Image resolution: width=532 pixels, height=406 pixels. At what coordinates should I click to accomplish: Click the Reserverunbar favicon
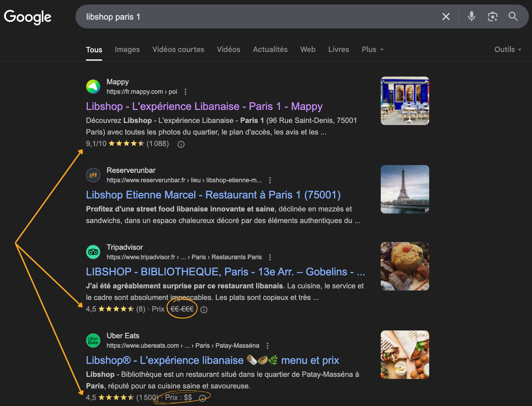click(93, 175)
